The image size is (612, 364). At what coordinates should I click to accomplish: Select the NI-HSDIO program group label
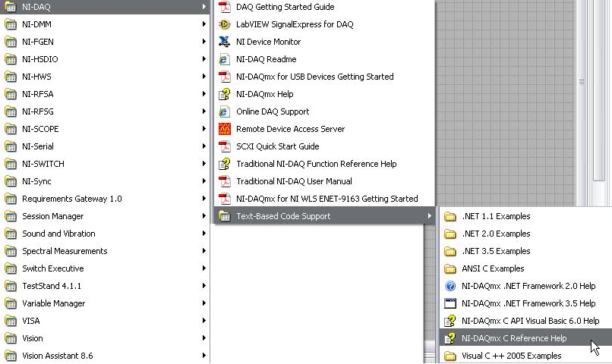click(39, 59)
